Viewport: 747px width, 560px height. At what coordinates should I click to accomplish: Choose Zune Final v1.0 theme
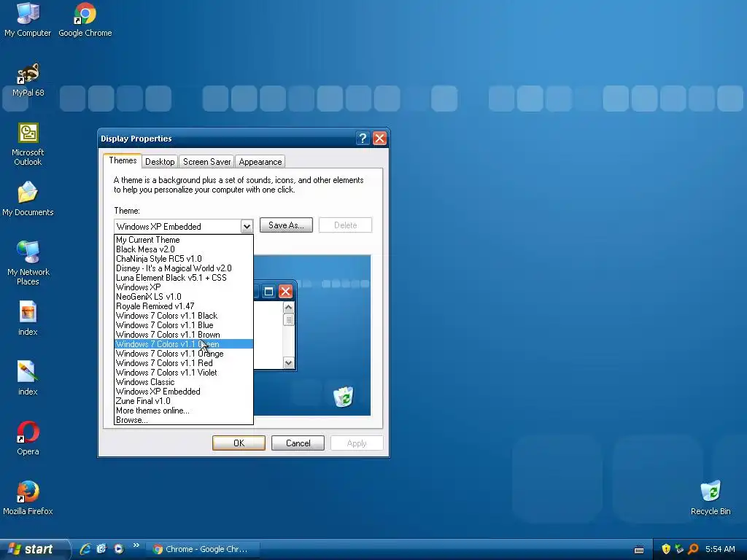point(183,401)
